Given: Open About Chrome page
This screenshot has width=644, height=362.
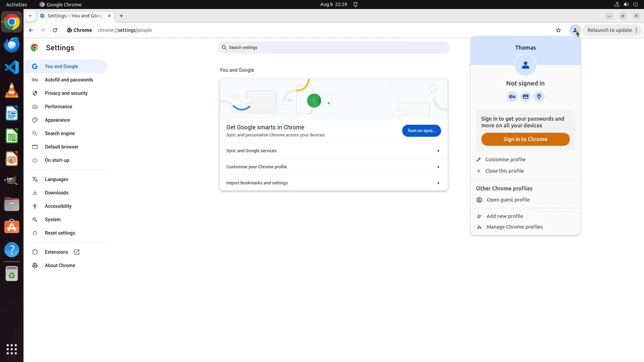Looking at the screenshot, I should (x=65, y=265).
